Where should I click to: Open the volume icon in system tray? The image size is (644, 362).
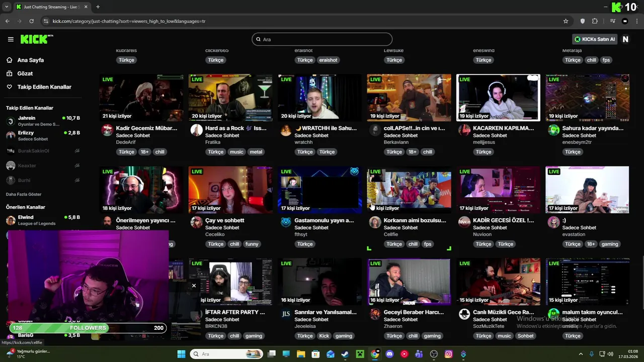(x=610, y=354)
